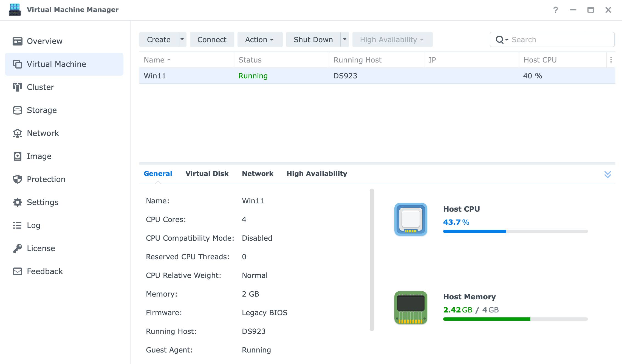Screen dimensions: 622x364
Task: Switch to the General tab
Action: (158, 174)
